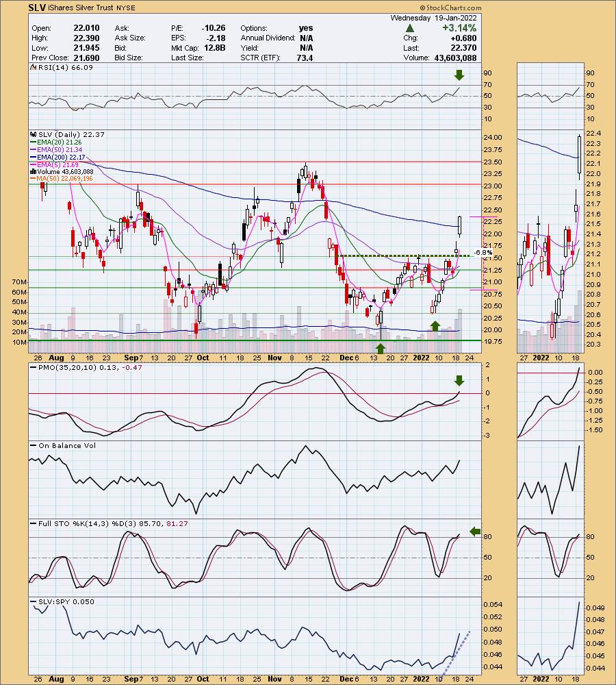This screenshot has height=685, width=616.
Task: Click the Prev Close value 21.690
Action: pyautogui.click(x=86, y=58)
